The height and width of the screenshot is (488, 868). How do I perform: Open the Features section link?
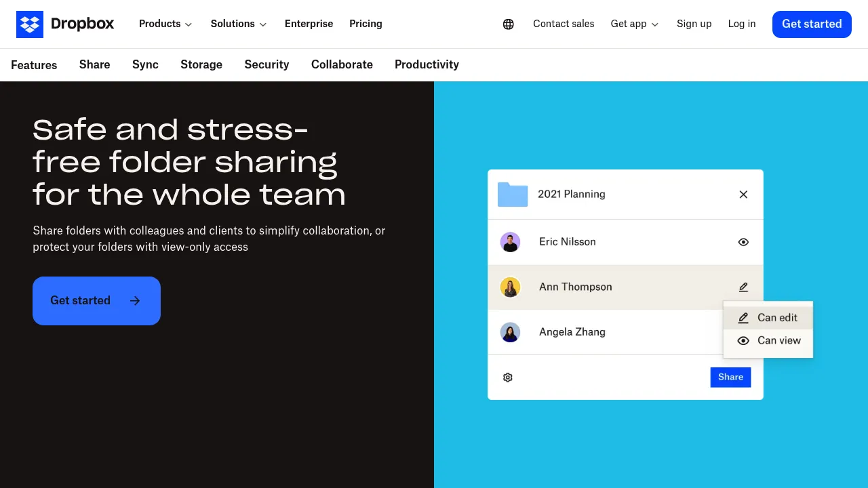(x=34, y=65)
